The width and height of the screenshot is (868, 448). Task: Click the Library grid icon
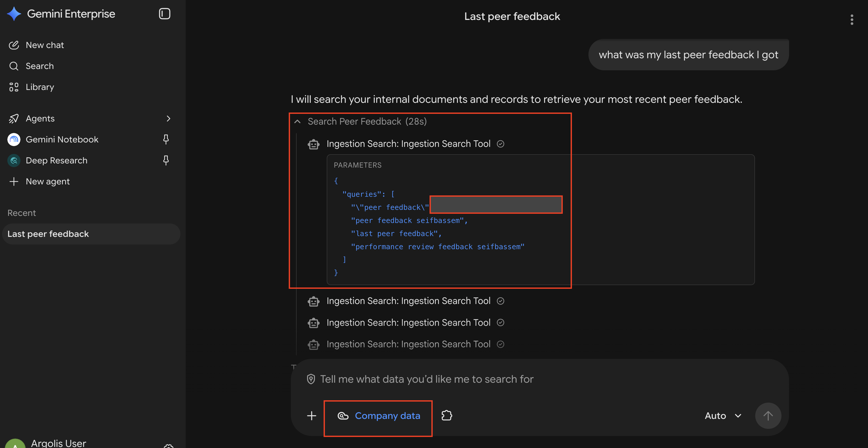click(14, 87)
